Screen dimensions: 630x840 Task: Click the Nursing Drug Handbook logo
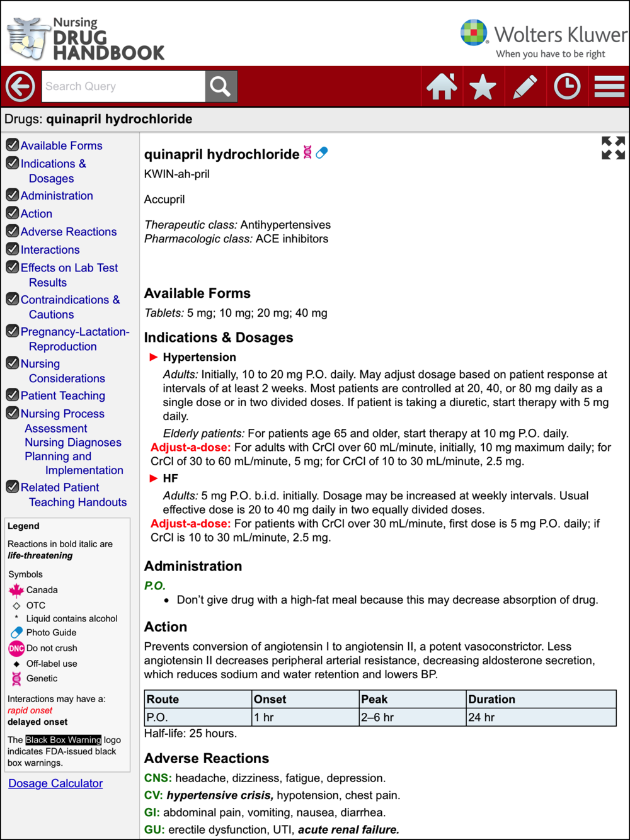pos(86,39)
